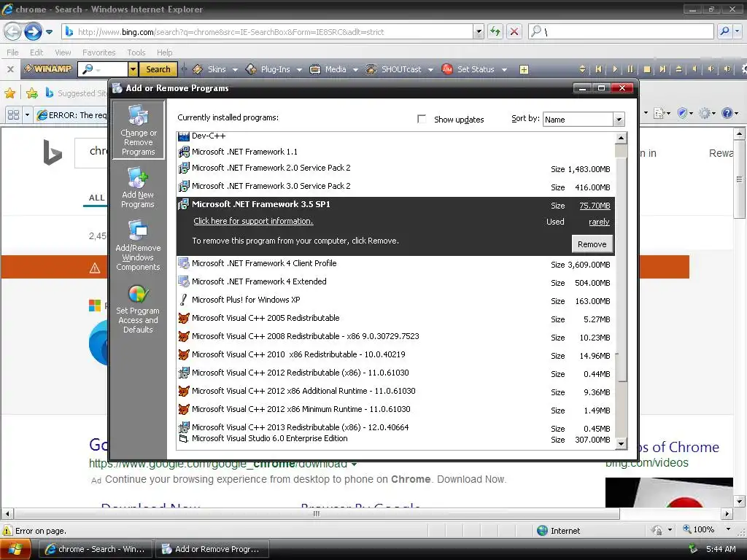Click the Microsoft Plus! for Windows XP icon

tap(183, 300)
